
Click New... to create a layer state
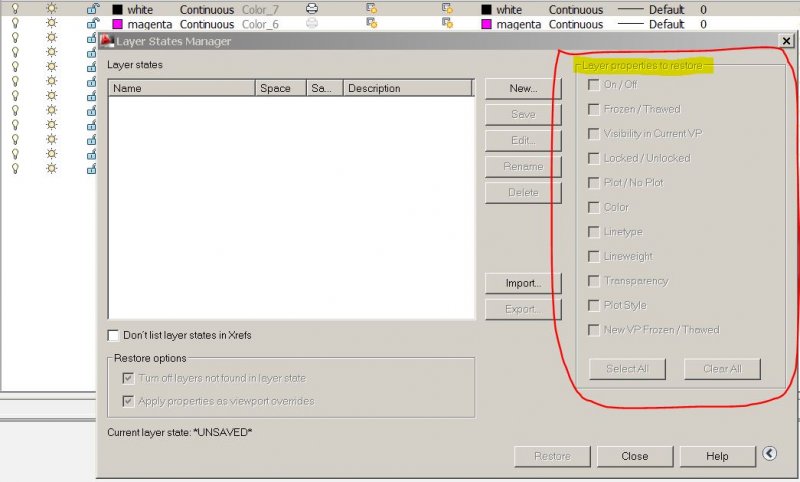click(x=523, y=88)
